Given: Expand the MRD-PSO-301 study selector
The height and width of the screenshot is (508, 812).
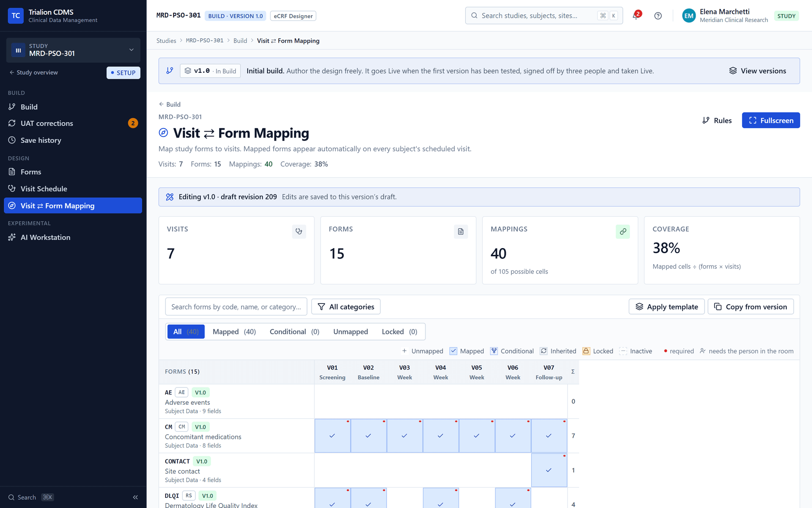Looking at the screenshot, I should point(73,50).
